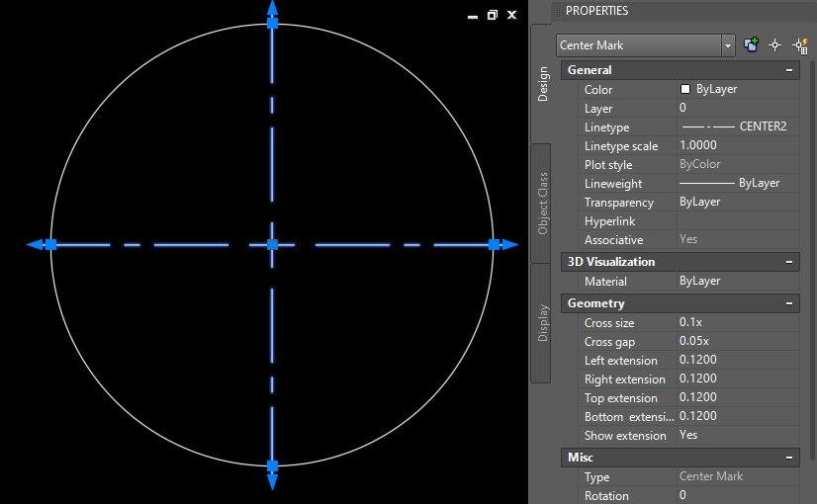Switch to the Design tab
Image resolution: width=817 pixels, height=504 pixels.
coord(542,83)
